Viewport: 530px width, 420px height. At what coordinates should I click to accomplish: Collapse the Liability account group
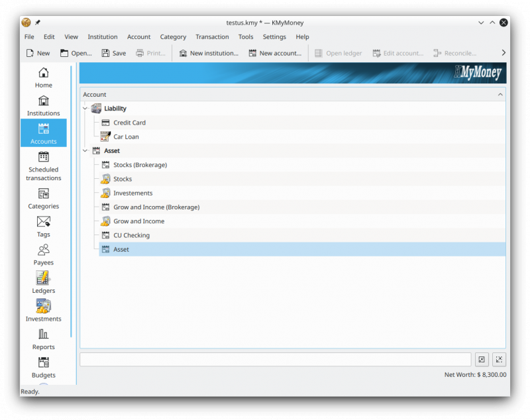[x=85, y=109]
